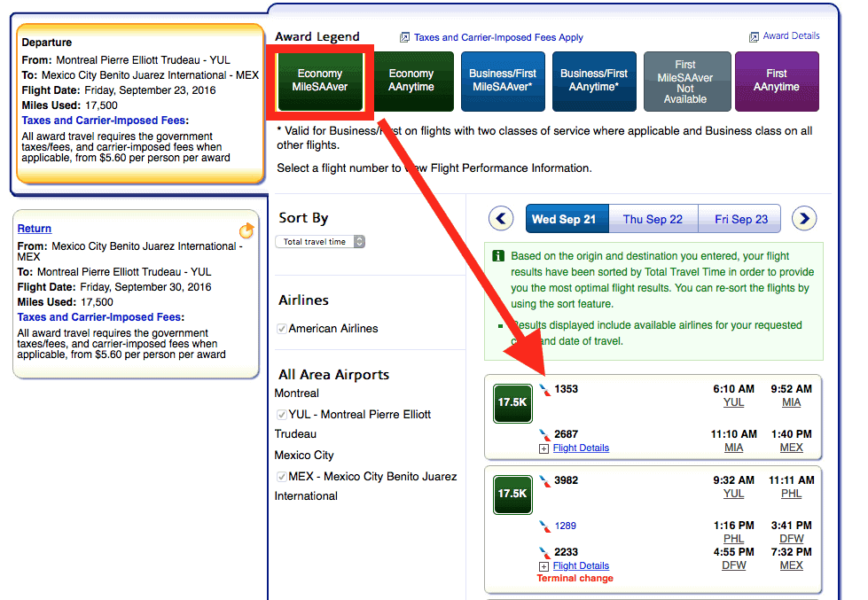Click American Airlines logo beside flight 1353

tap(544, 390)
